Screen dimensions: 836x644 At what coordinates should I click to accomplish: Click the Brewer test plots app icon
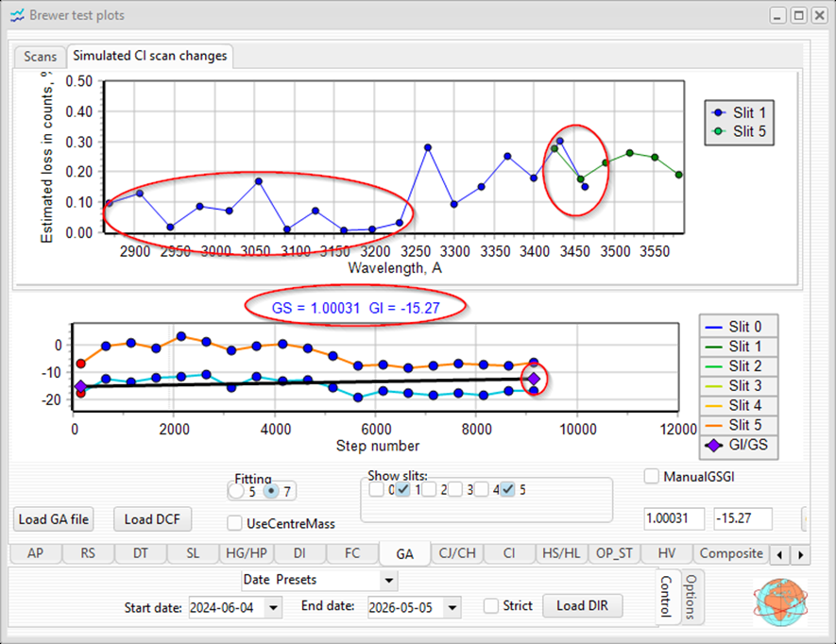[17, 15]
